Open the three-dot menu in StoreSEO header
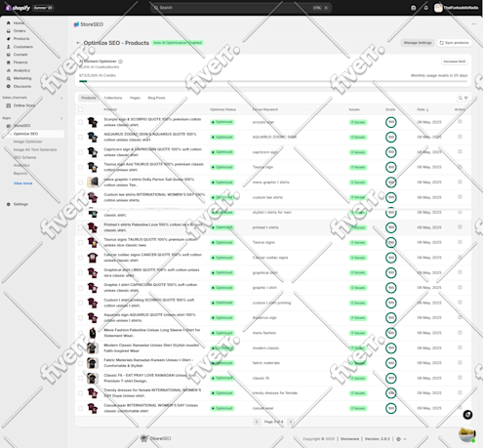This screenshot has height=448, width=483. click(474, 24)
